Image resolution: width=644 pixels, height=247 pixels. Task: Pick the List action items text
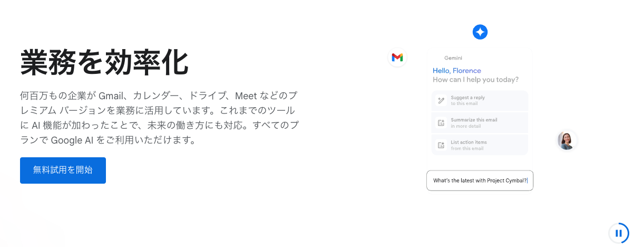(x=469, y=142)
